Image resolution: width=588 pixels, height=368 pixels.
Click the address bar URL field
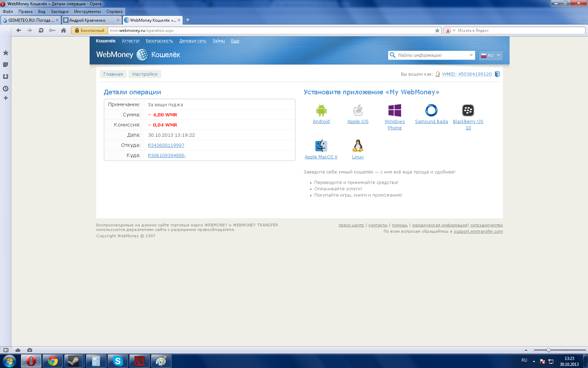coord(271,30)
